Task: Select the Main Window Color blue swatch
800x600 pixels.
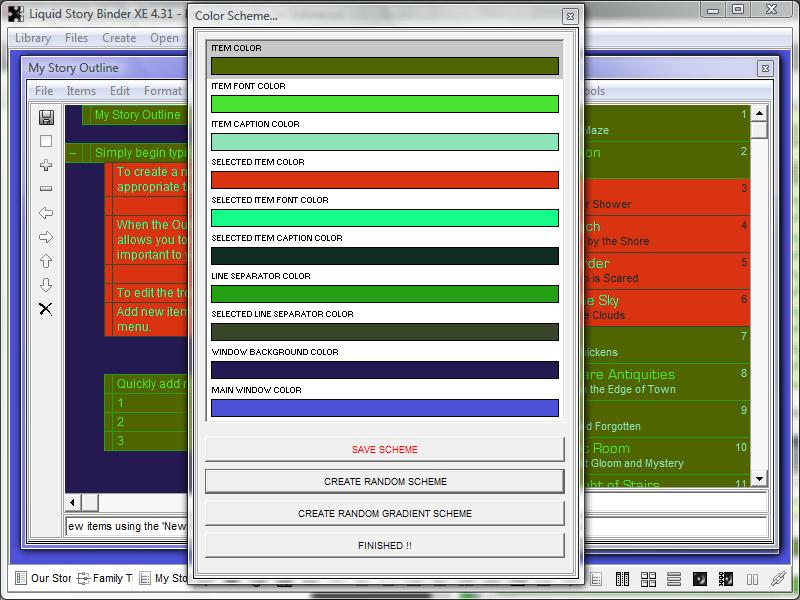Action: click(384, 408)
